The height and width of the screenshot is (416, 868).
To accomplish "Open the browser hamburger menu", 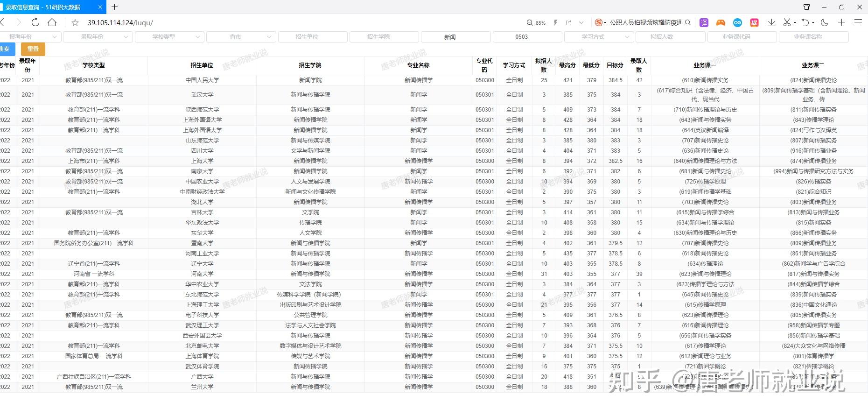I will point(858,22).
